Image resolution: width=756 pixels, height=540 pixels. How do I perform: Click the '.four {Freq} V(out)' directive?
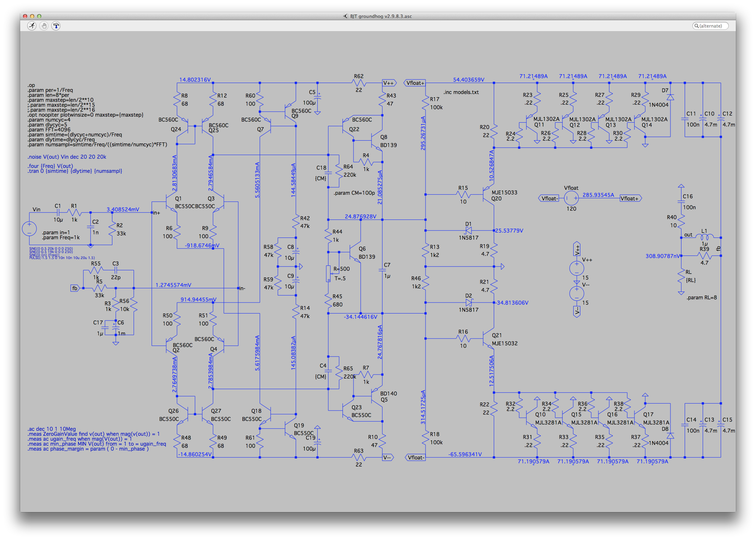coord(50,166)
